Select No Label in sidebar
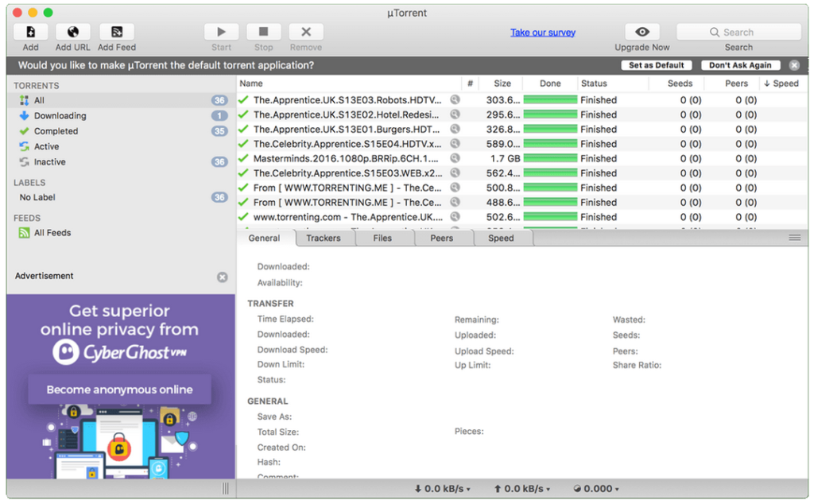Viewport: 814px width, 504px height. click(122, 197)
